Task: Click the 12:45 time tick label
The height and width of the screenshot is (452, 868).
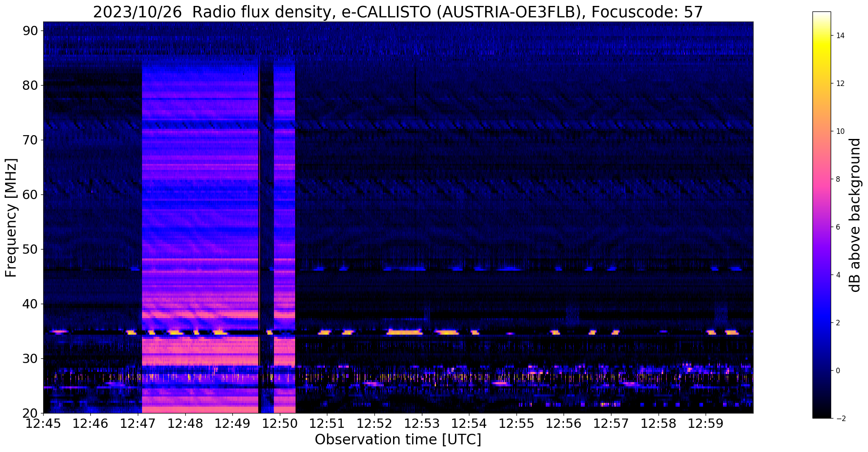Action: (43, 424)
